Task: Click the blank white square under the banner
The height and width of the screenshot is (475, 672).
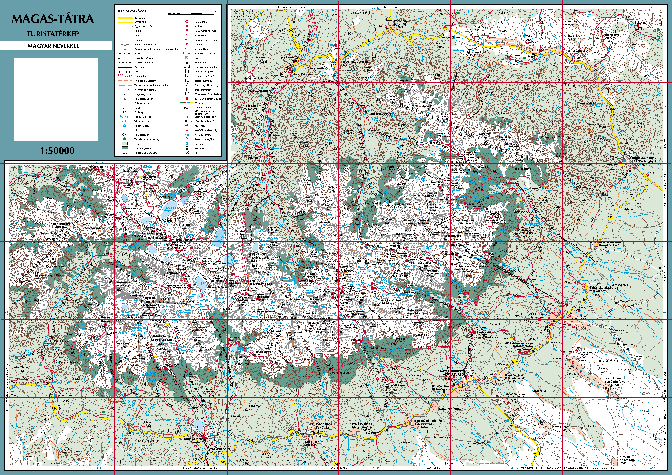Action: [56, 99]
